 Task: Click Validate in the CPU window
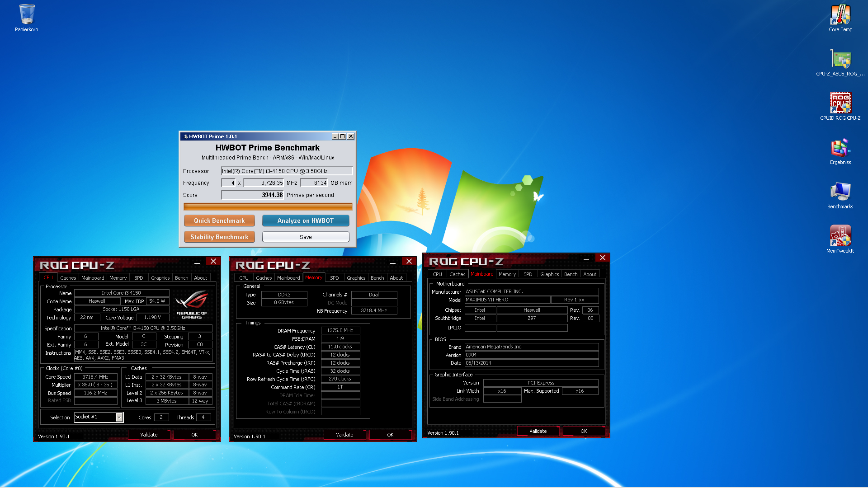(x=149, y=435)
